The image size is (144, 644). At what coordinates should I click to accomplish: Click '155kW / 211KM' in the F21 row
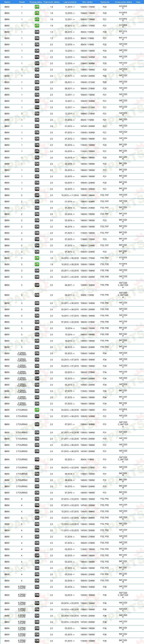tap(87, 108)
